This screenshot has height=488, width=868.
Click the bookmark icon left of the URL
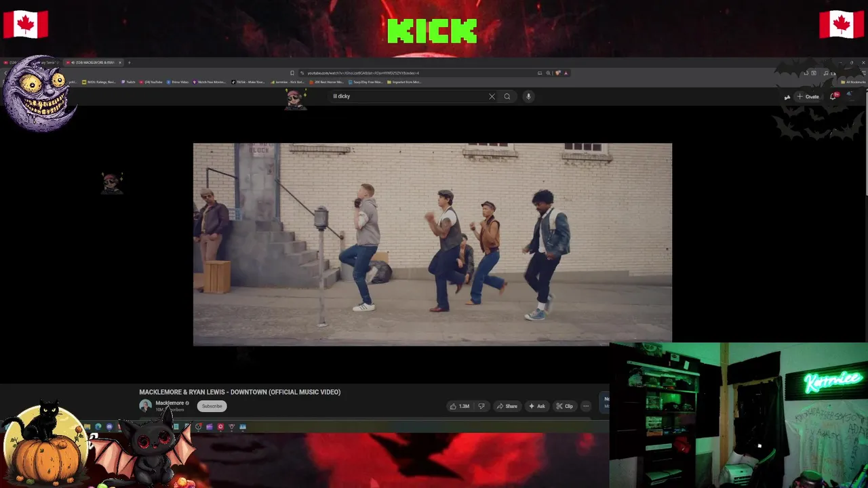tap(292, 73)
